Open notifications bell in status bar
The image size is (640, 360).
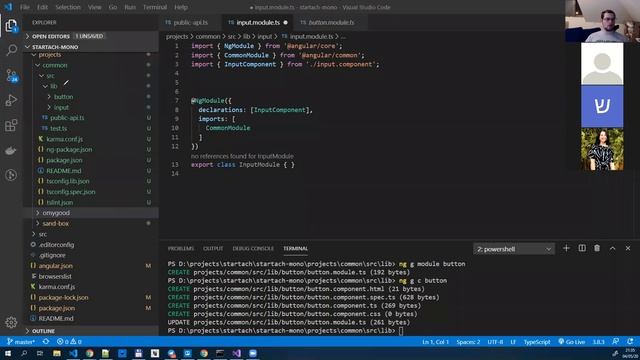631,342
